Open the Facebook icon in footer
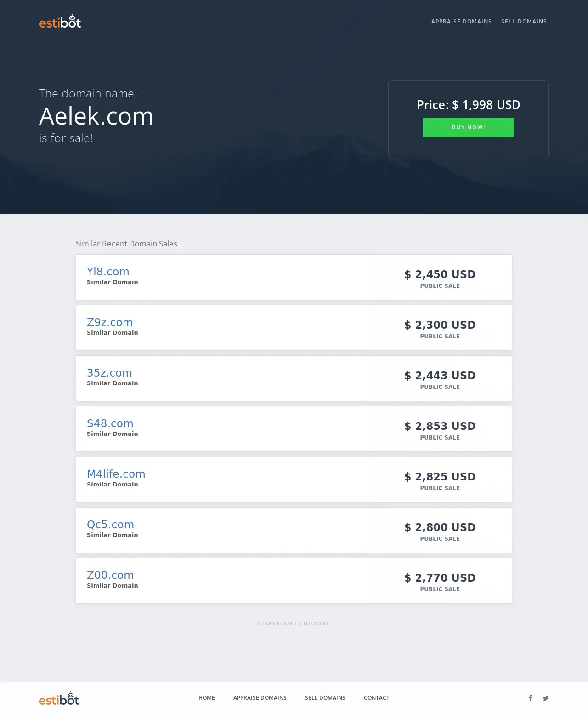The width and height of the screenshot is (588, 714). [530, 698]
